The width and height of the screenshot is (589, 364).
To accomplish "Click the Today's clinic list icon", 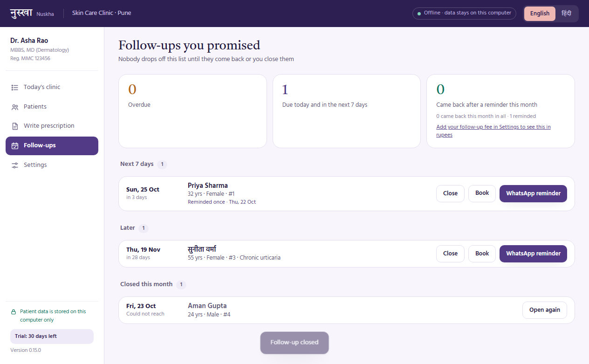I will coord(14,87).
